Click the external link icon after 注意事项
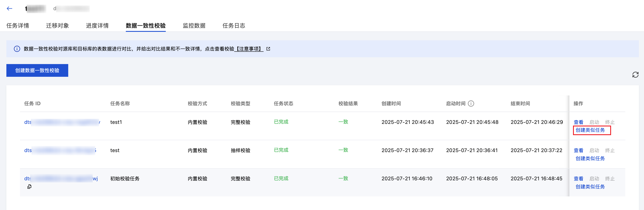 (x=268, y=49)
